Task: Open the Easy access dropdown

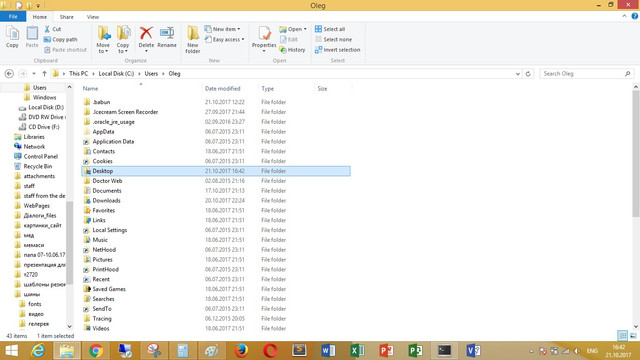Action: 224,39
